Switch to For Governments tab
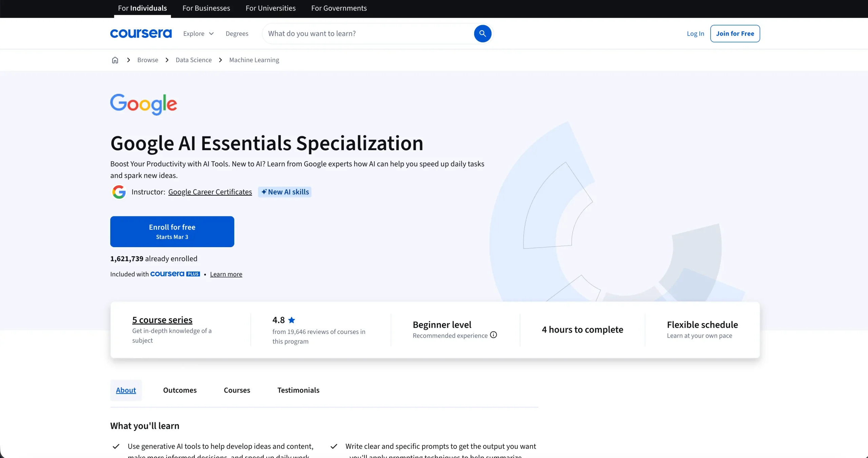The width and height of the screenshot is (868, 458). point(339,8)
